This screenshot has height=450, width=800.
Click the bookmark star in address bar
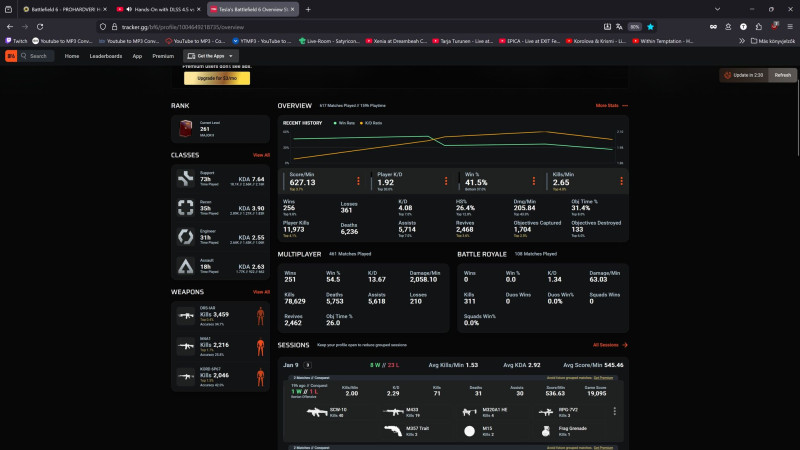(x=650, y=27)
